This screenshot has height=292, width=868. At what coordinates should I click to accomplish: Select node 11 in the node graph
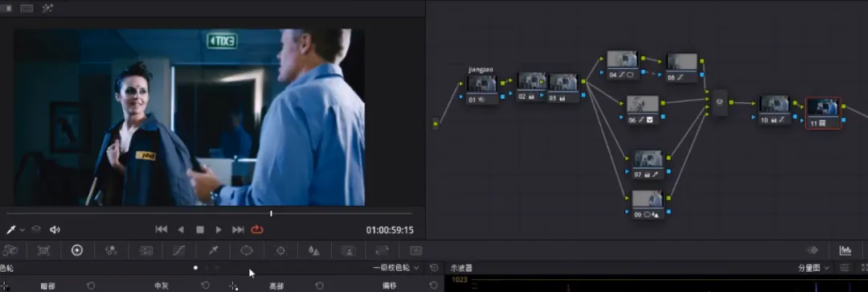823,113
